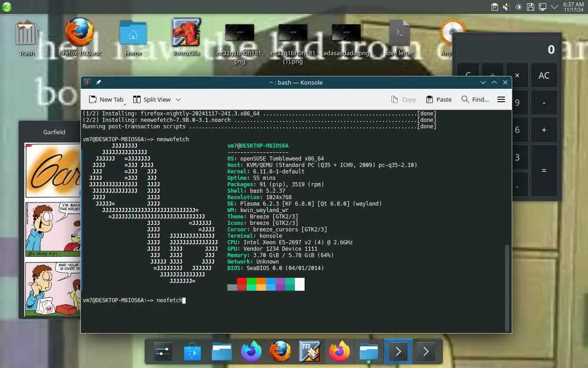
Task: Launch Firefox Nightly from the dock
Action: (x=251, y=352)
